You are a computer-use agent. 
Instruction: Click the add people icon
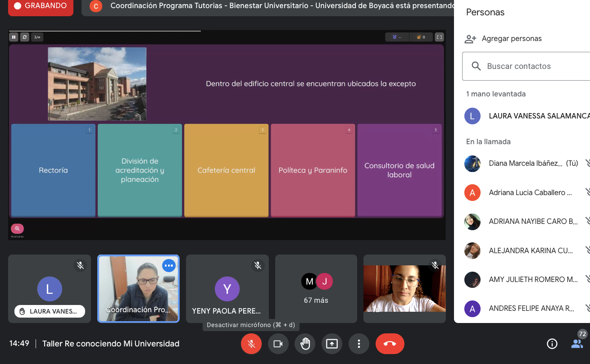(x=470, y=39)
